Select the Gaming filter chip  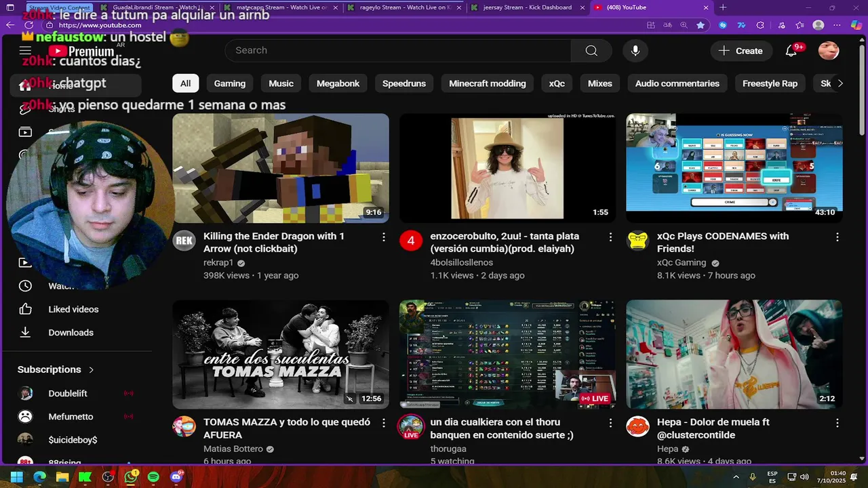[230, 83]
